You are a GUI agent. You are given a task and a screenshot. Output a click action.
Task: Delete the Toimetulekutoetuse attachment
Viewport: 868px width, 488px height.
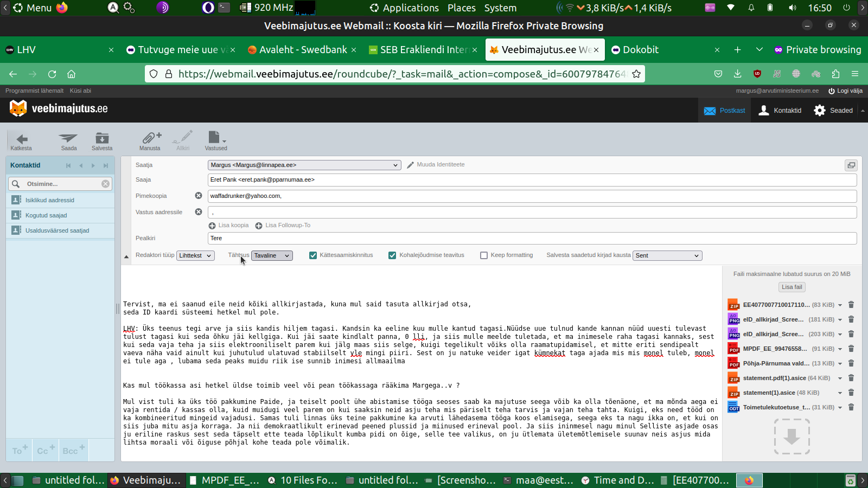pos(851,407)
